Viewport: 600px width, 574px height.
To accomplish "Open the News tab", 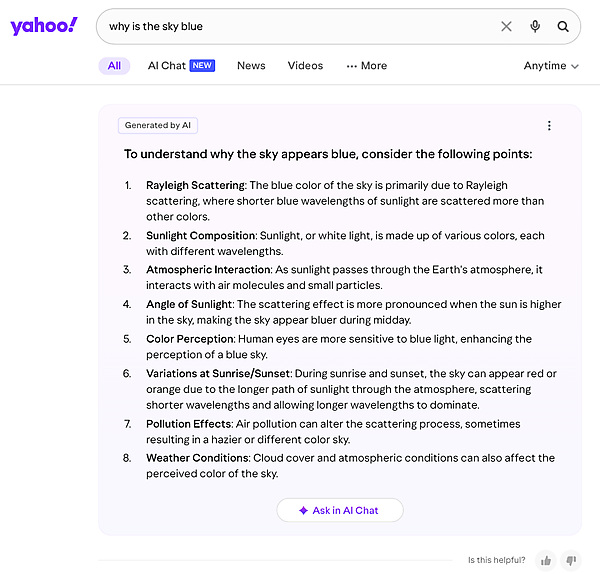I will tap(251, 66).
